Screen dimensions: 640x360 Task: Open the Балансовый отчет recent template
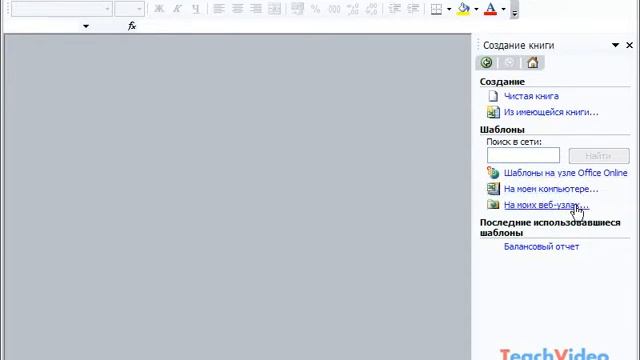[x=541, y=247]
